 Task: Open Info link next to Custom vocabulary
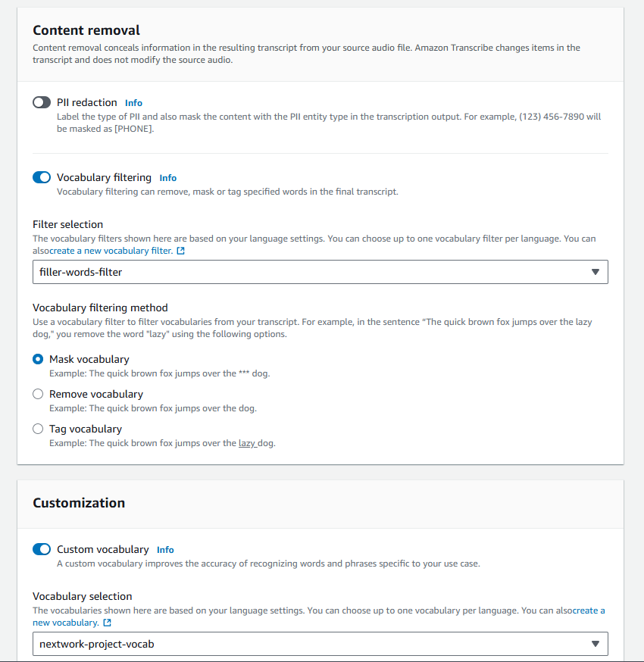pos(165,550)
